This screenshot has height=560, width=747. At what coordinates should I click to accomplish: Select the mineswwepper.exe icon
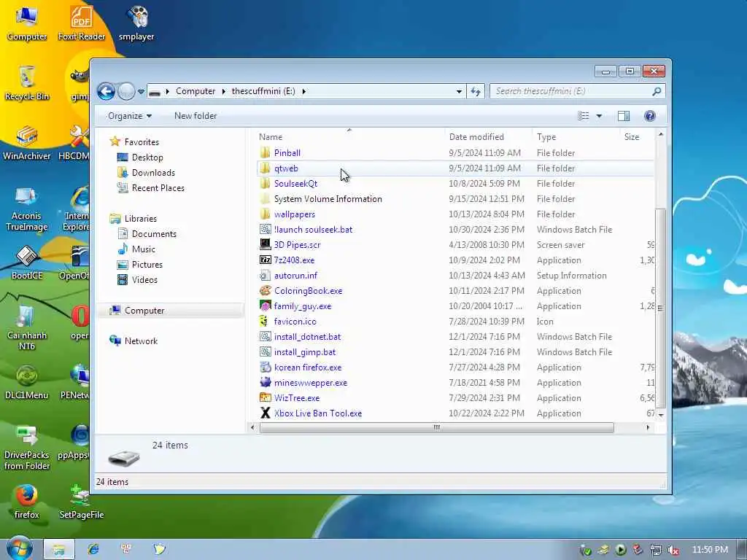[265, 382]
